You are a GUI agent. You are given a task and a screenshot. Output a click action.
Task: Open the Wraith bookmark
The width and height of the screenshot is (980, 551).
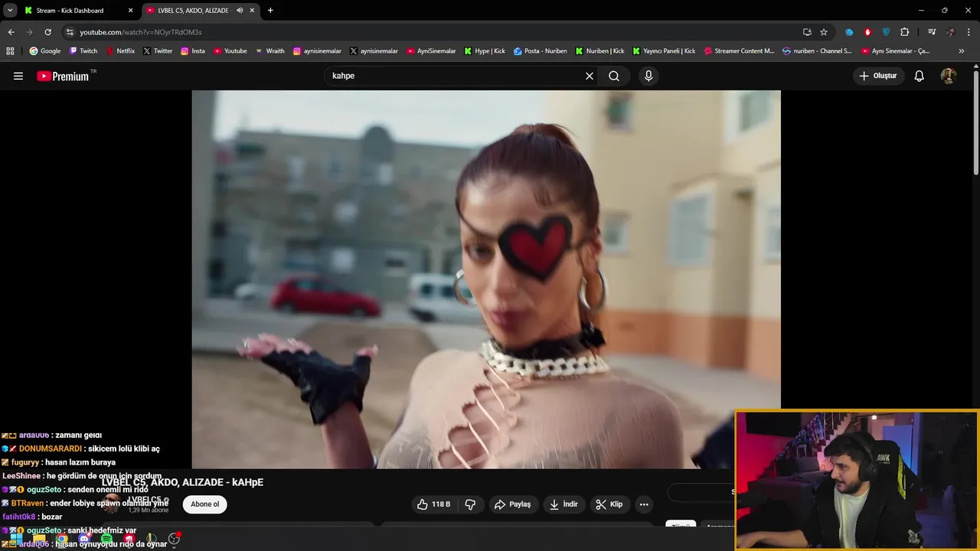click(x=269, y=51)
